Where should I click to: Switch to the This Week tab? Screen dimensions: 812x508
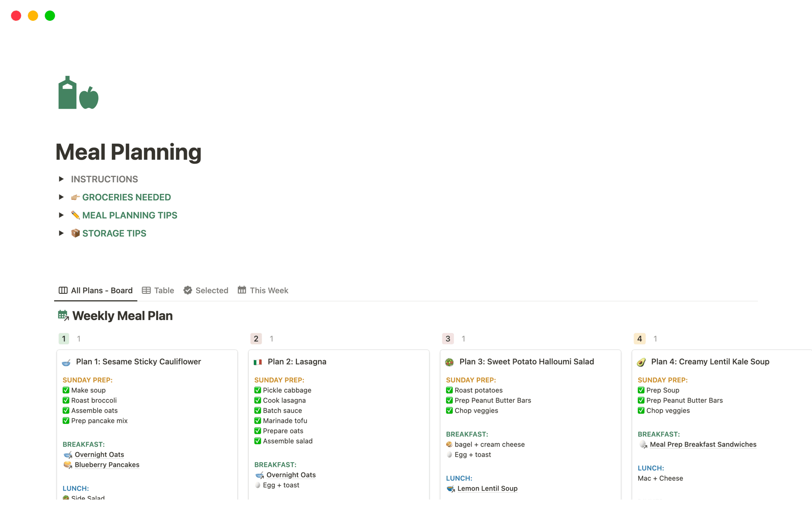pyautogui.click(x=269, y=290)
